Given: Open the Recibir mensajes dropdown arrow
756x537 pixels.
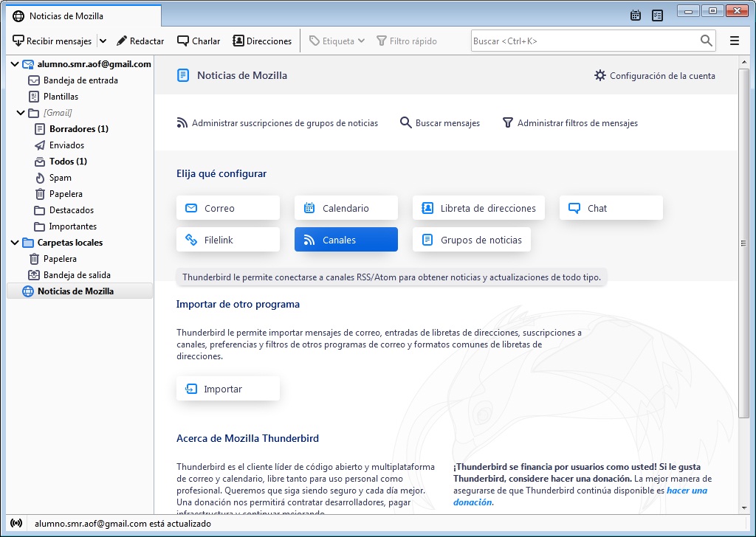Looking at the screenshot, I should click(103, 41).
